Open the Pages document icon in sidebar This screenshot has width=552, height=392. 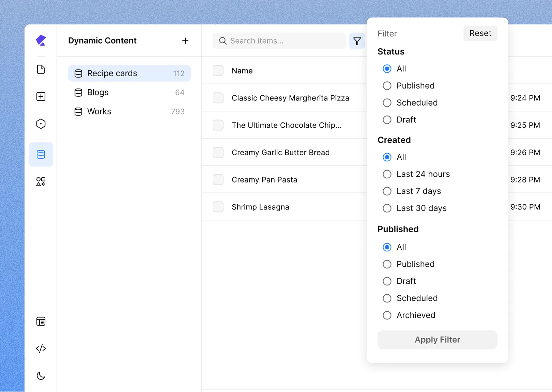[41, 69]
